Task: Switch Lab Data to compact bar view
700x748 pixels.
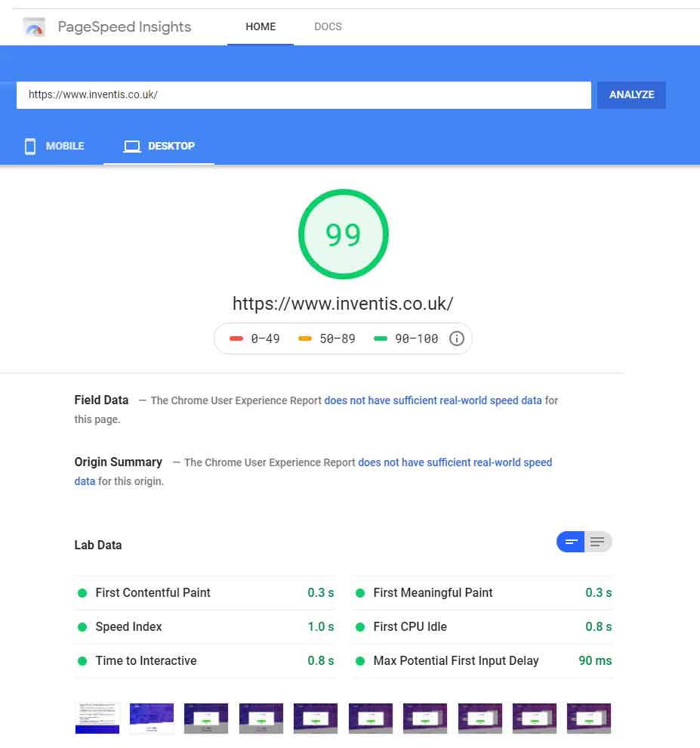Action: click(570, 542)
